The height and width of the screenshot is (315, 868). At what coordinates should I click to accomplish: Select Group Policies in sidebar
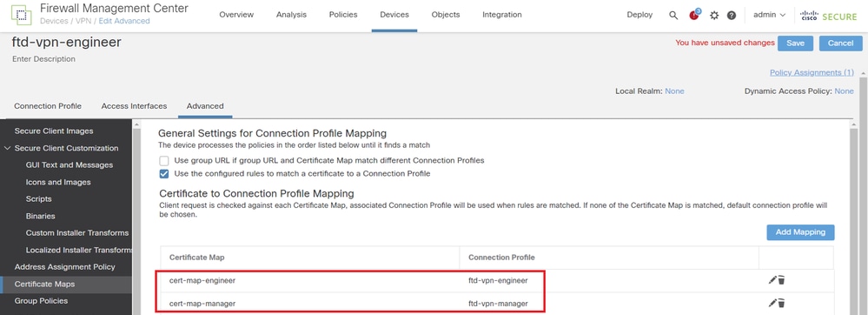pos(41,300)
